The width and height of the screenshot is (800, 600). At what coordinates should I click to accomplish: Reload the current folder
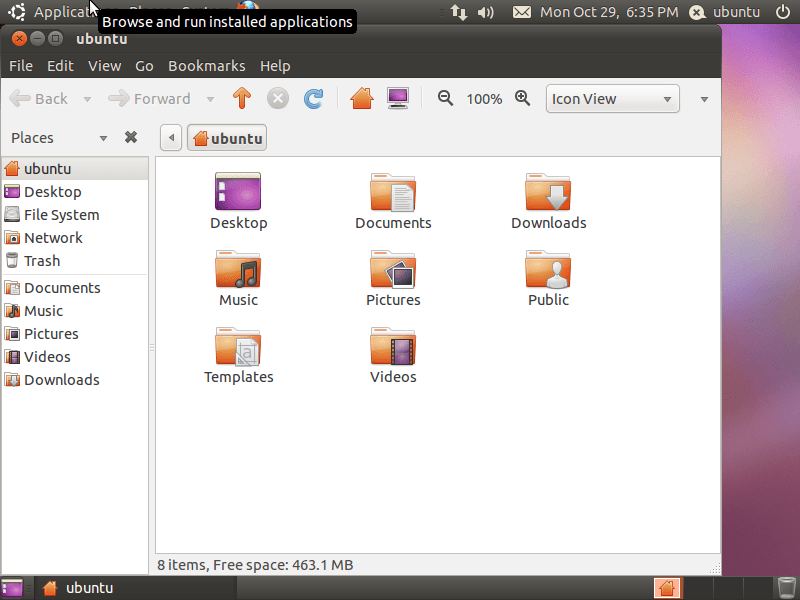tap(313, 98)
